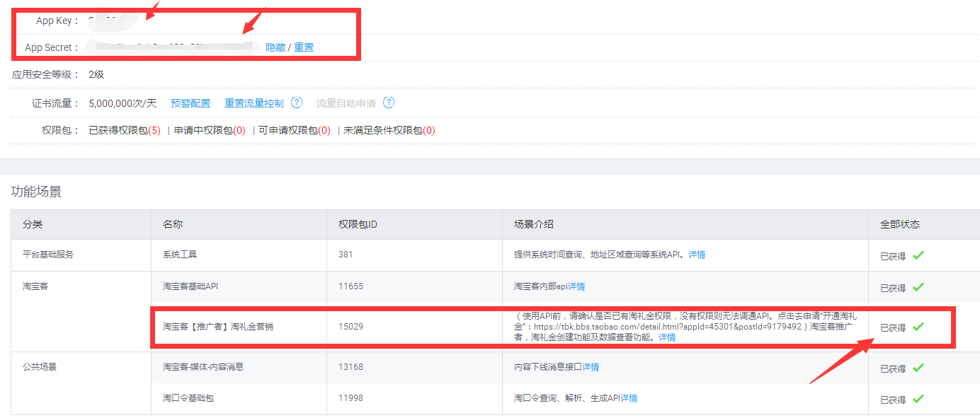Click the 全部状态 column header
The width and height of the screenshot is (980, 418).
(x=899, y=224)
